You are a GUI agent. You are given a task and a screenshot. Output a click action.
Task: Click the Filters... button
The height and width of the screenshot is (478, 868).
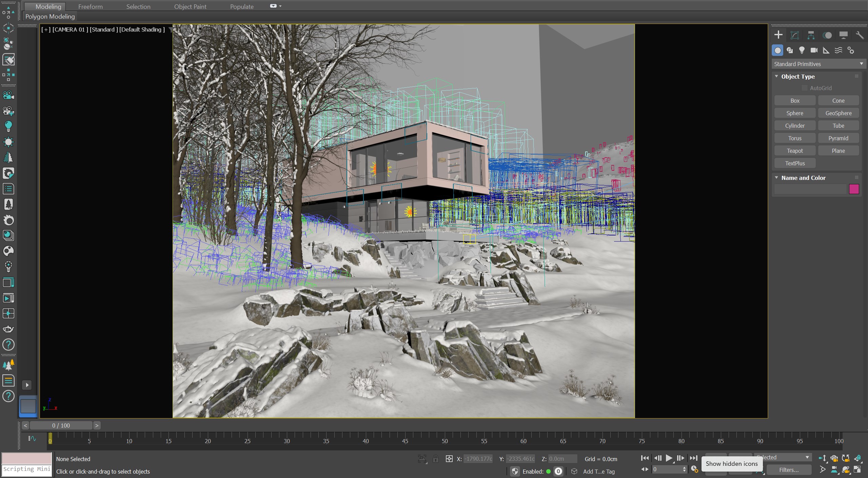point(789,470)
